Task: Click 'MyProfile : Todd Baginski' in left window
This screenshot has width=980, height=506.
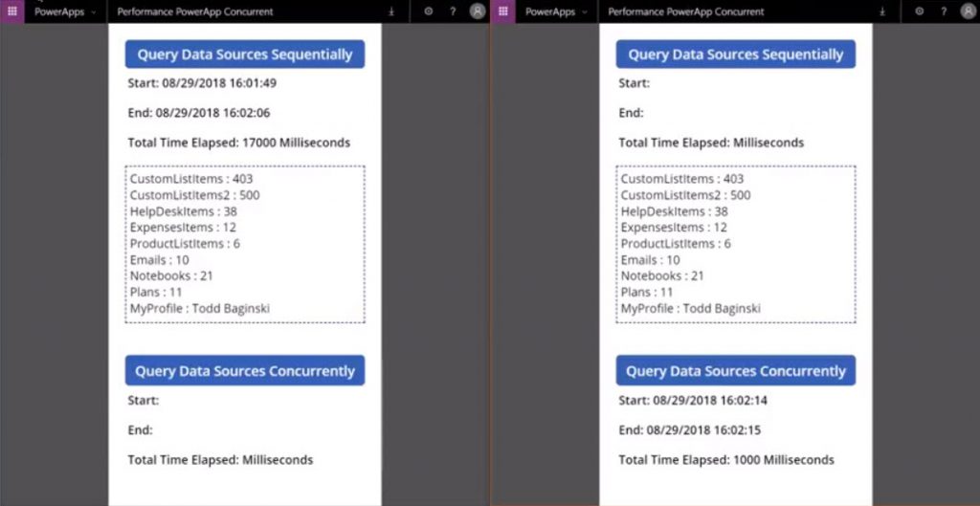Action: (200, 309)
